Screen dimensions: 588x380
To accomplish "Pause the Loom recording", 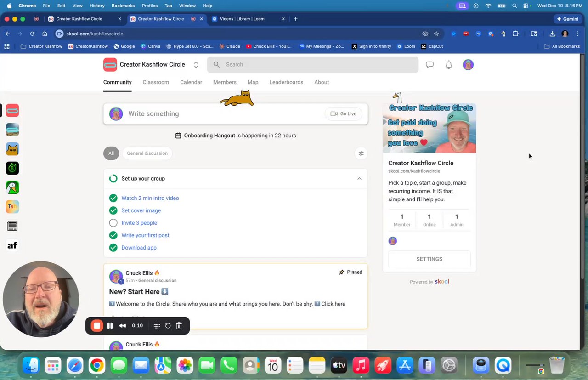I will pyautogui.click(x=110, y=326).
